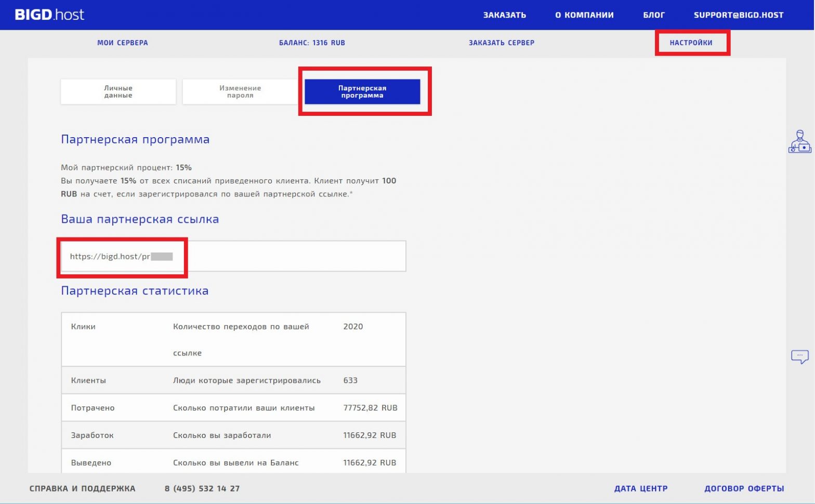The image size is (815, 504).
Task: Go to О КОМПАНИИ page
Action: click(584, 15)
